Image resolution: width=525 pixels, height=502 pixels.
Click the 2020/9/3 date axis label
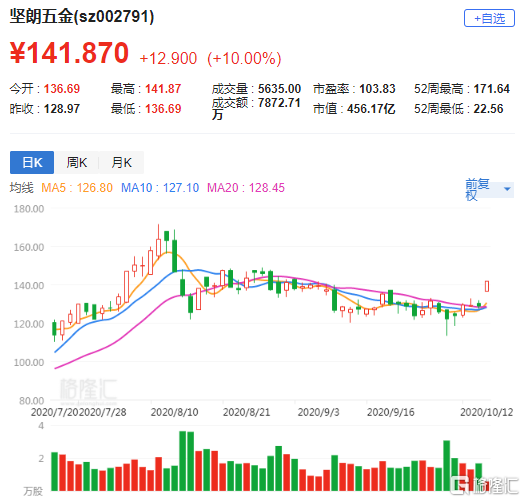[x=318, y=412]
